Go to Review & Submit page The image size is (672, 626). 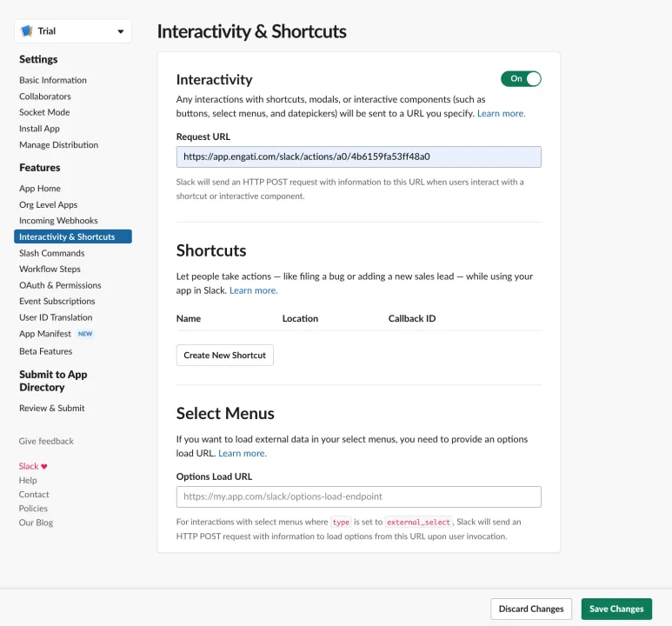coord(52,408)
